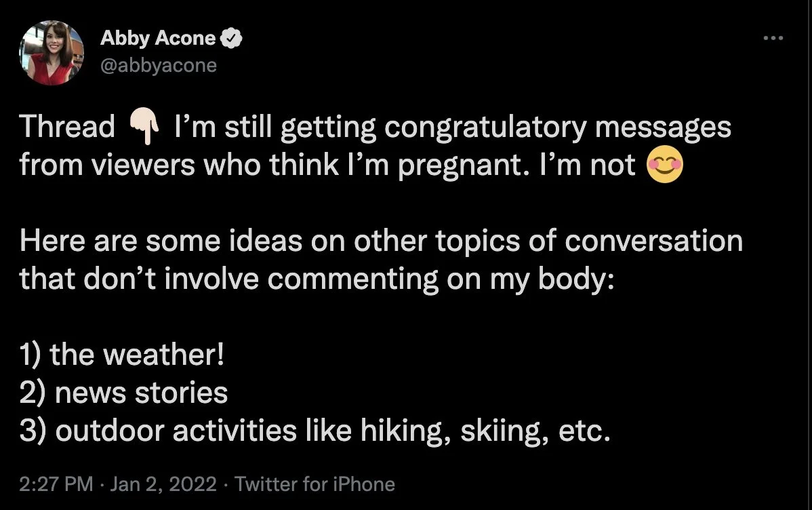Open the three-dot more options menu
812x510 pixels.
coord(773,38)
